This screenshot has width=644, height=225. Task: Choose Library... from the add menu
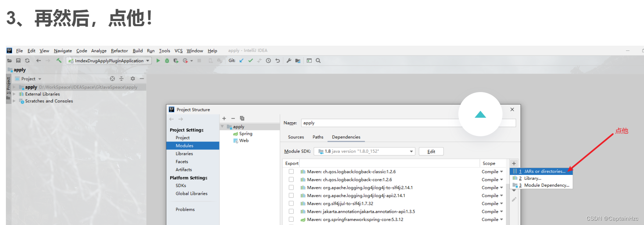(541, 178)
